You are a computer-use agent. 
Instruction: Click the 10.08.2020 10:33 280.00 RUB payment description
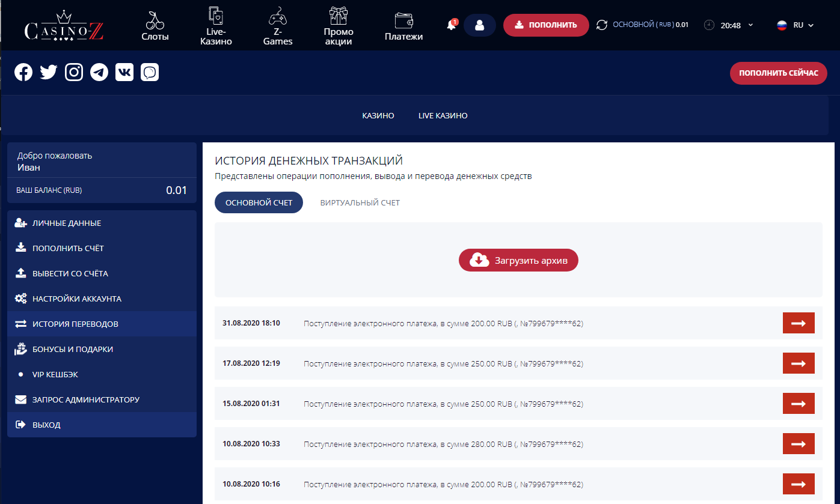pos(444,444)
